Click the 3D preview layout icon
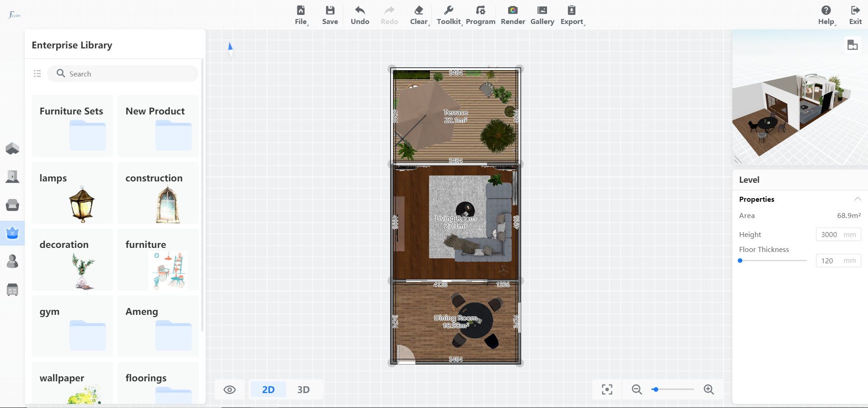Image resolution: width=868 pixels, height=408 pixels. click(853, 45)
